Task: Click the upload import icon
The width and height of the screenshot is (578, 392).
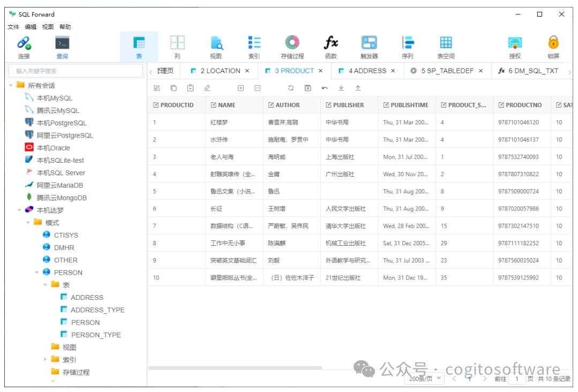Action: (x=358, y=88)
